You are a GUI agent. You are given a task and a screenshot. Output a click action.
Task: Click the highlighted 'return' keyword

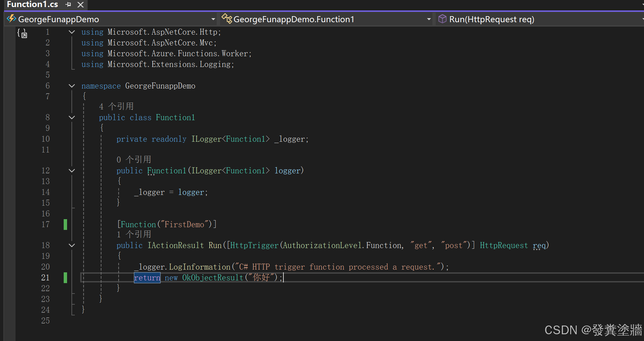[x=147, y=278]
